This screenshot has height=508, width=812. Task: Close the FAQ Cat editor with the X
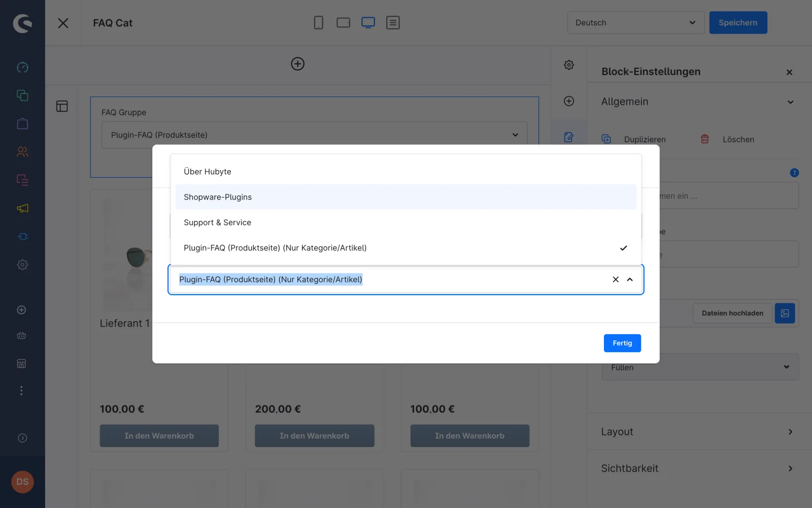point(63,23)
